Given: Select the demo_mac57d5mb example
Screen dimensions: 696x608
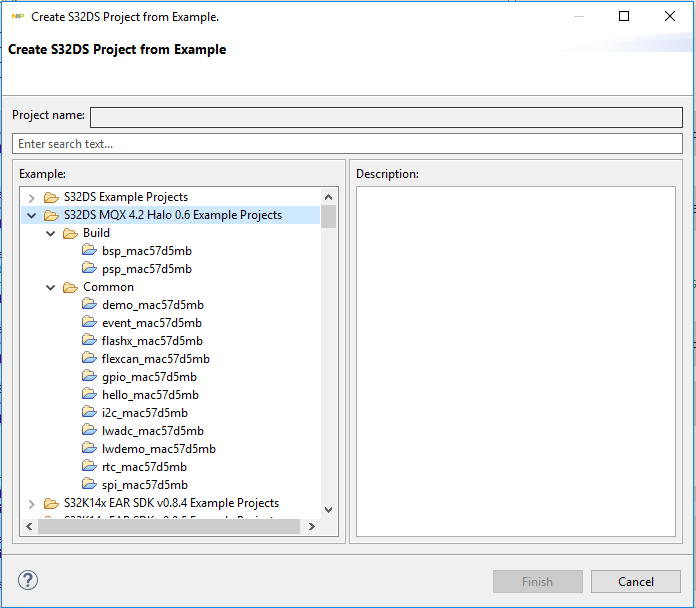Looking at the screenshot, I should 153,305.
